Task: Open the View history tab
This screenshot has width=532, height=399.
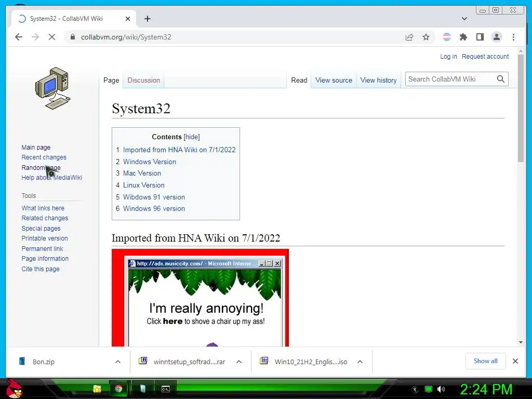Action: [x=378, y=80]
